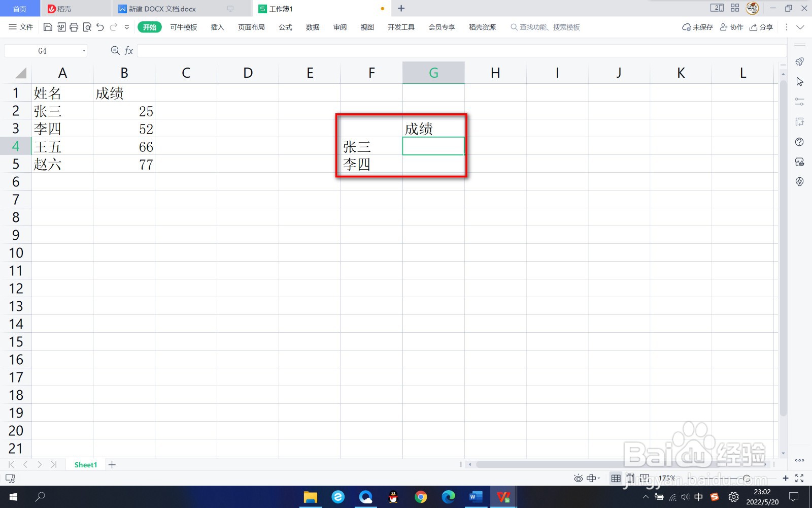The width and height of the screenshot is (812, 508).
Task: Open the three-dot more options menu
Action: point(787,27)
